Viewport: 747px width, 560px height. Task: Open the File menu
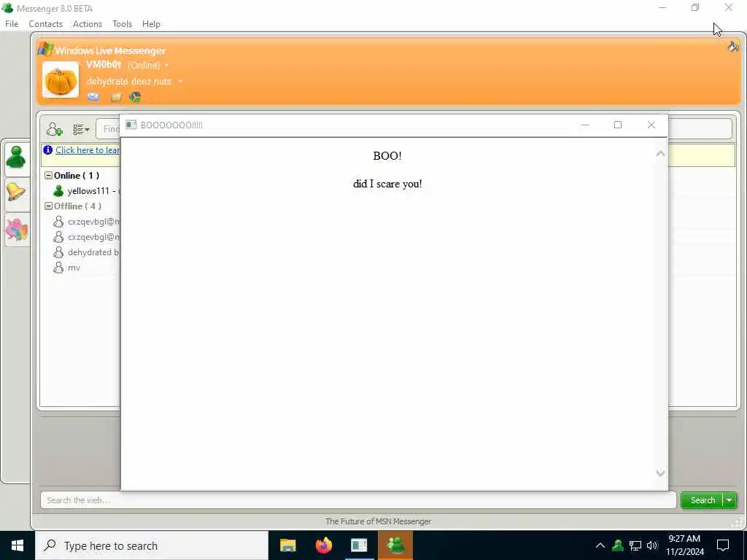pyautogui.click(x=12, y=24)
